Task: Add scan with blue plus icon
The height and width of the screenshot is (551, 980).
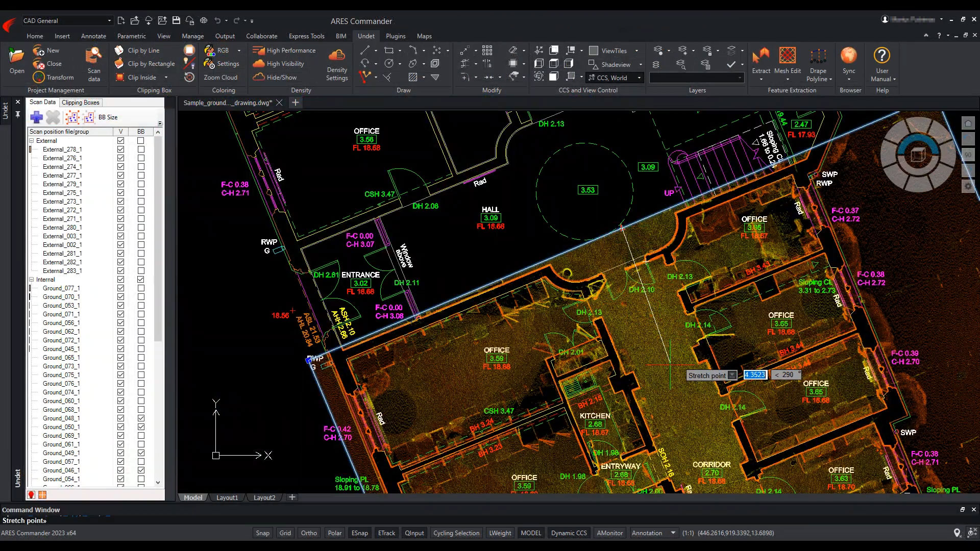Action: pyautogui.click(x=36, y=117)
